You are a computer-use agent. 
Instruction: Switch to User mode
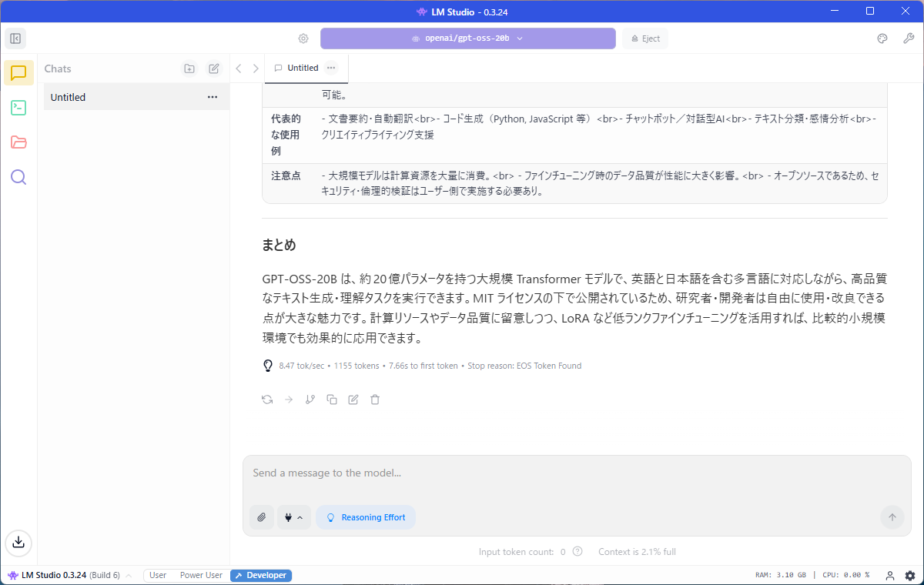click(158, 575)
